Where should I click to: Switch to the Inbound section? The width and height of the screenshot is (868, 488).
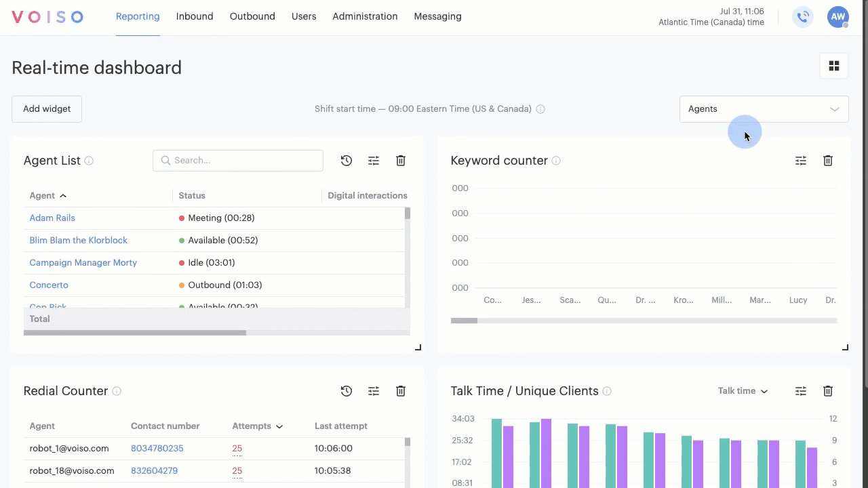tap(195, 16)
